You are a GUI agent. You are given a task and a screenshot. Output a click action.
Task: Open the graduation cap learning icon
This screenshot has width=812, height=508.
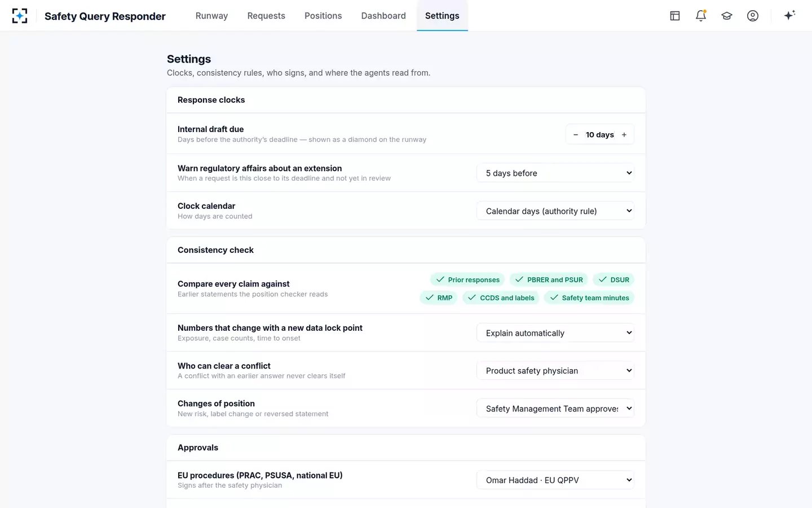[727, 16]
